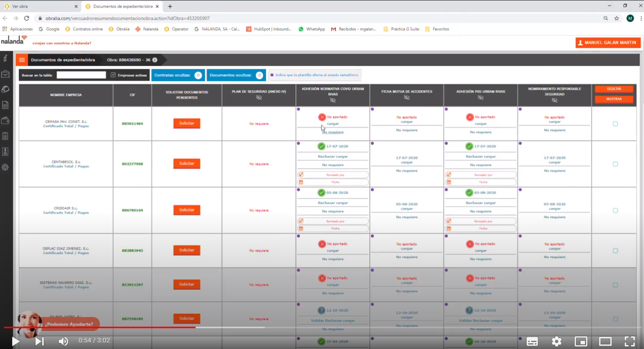The height and width of the screenshot is (349, 644).
Task: Hide the Plan de Seguridad column eye icon
Action: pos(259,97)
